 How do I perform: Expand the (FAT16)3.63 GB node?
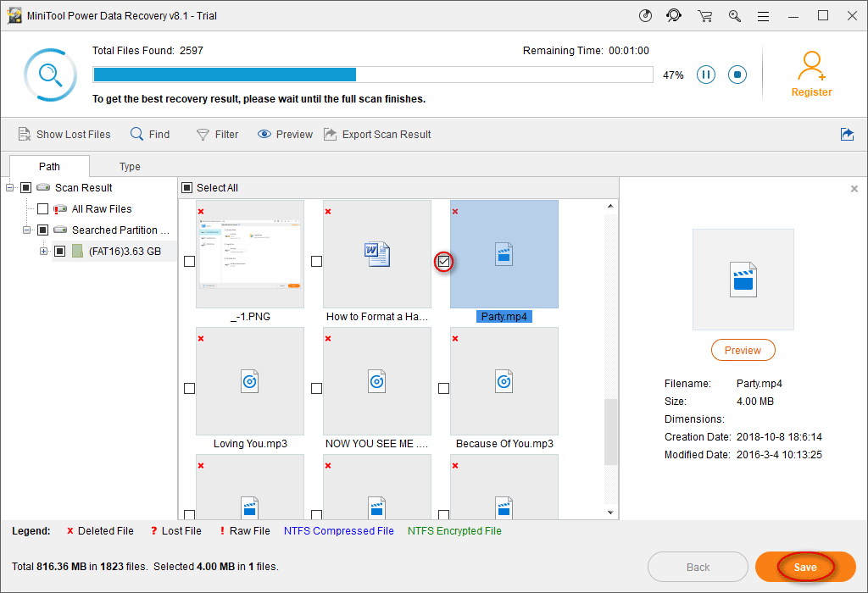44,251
